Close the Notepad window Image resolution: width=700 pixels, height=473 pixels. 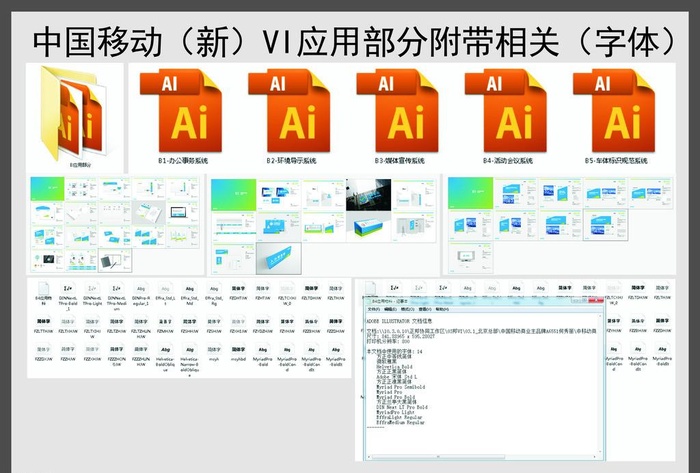[x=596, y=301]
